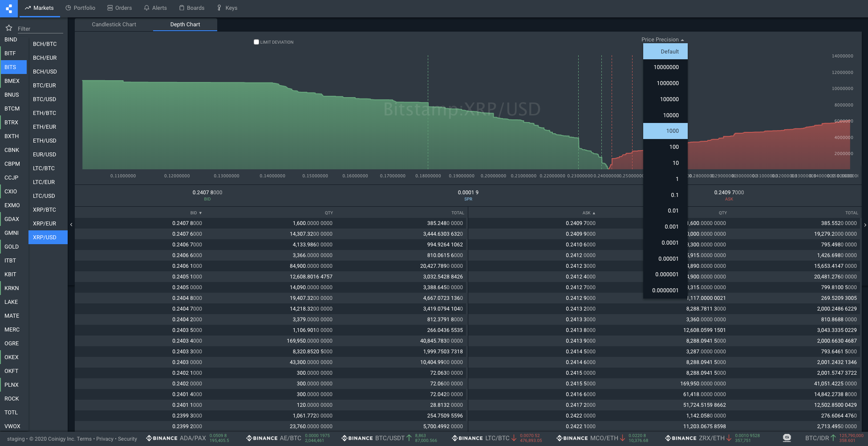Set price precision to 10000
The height and width of the screenshot is (446, 868).
[x=665, y=115]
